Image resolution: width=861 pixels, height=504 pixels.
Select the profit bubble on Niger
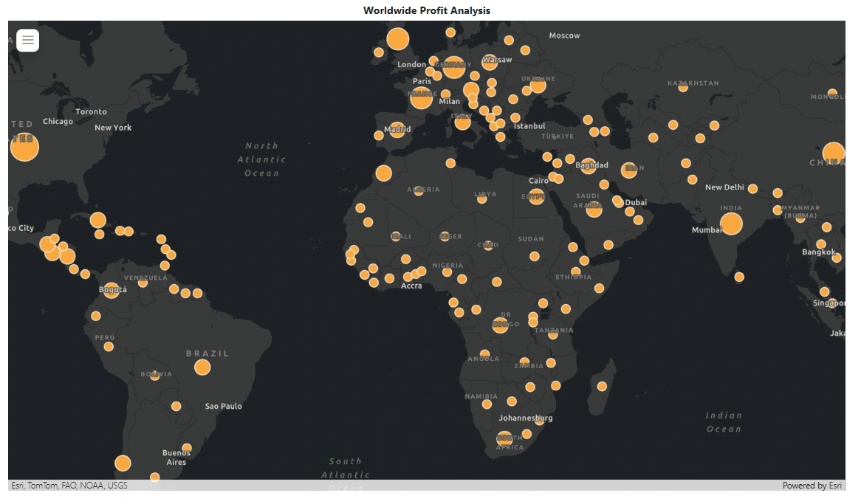tap(445, 237)
